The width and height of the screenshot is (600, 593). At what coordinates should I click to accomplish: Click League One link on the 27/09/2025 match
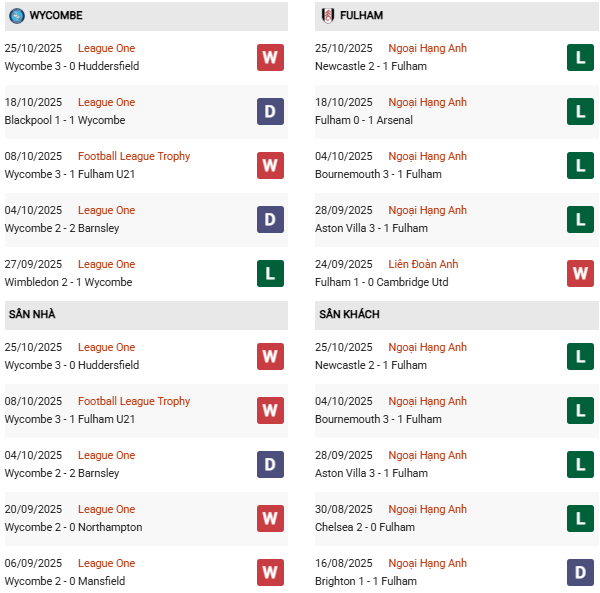(106, 264)
